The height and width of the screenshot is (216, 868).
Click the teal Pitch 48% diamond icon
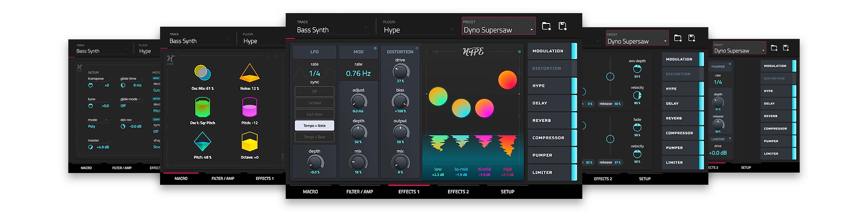point(202,142)
